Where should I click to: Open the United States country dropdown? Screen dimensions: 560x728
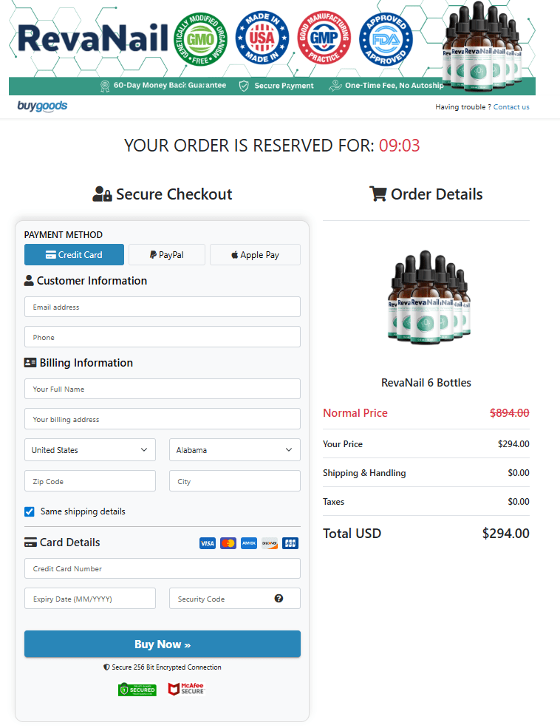89,449
